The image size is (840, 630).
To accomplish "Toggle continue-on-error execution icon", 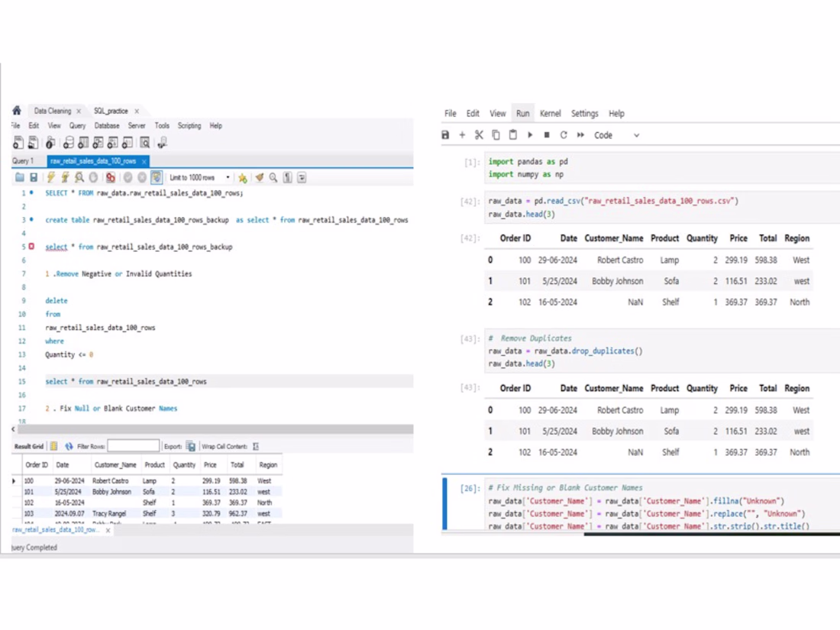I will [x=111, y=177].
